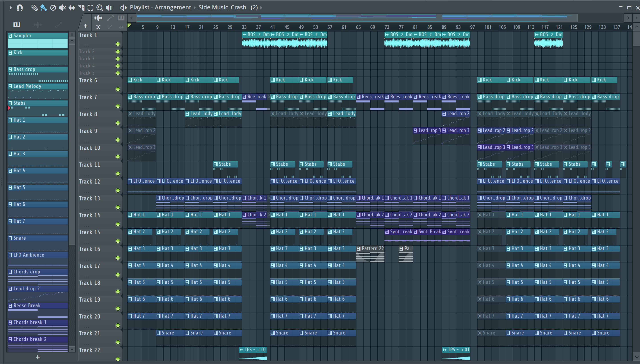Mute Track 7 with green light
This screenshot has width=640, height=364.
[x=118, y=106]
